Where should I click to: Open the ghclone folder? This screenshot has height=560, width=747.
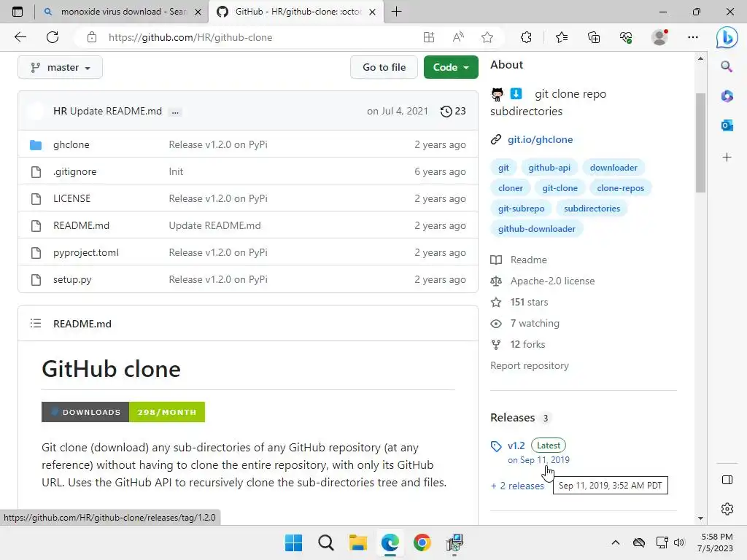71,145
